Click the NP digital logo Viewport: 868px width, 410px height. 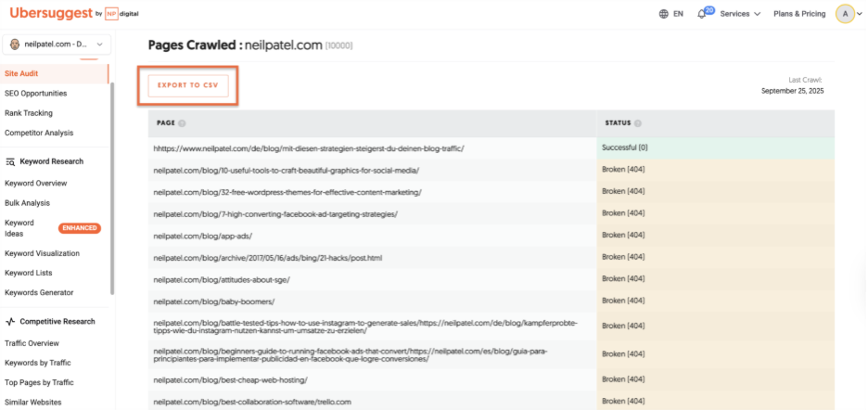click(x=121, y=14)
